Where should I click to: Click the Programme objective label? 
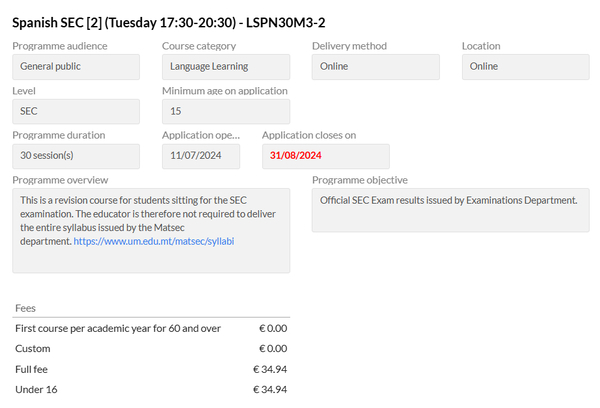click(359, 180)
